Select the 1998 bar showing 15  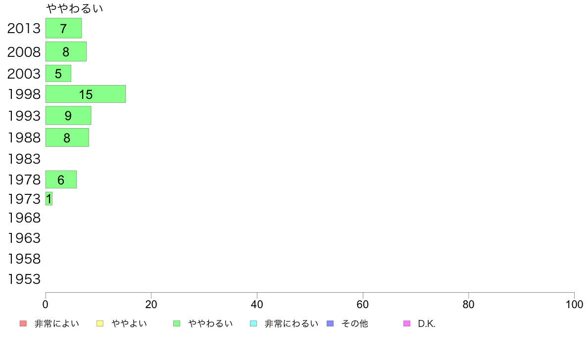86,94
